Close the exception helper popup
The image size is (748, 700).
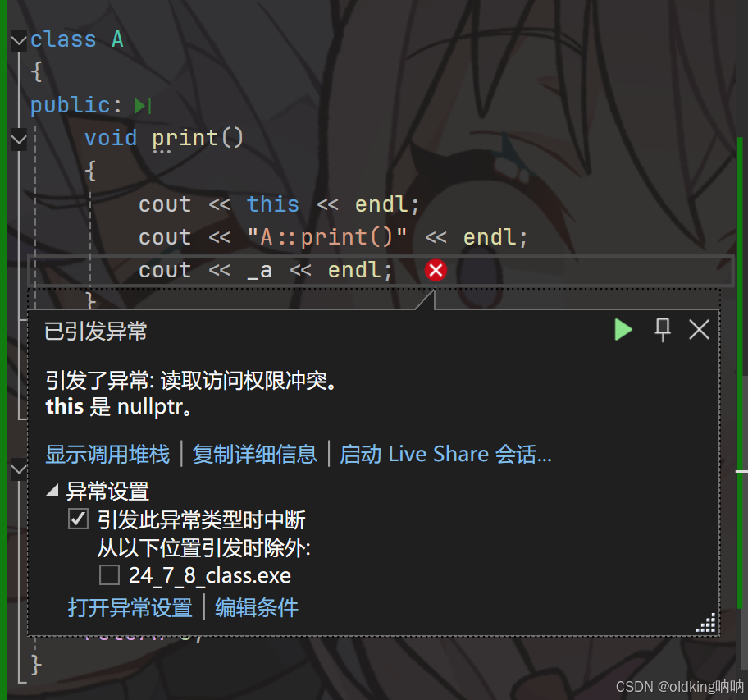coord(699,330)
